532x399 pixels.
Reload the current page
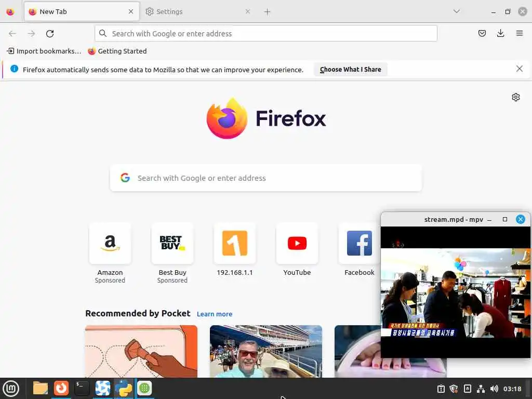click(x=50, y=34)
